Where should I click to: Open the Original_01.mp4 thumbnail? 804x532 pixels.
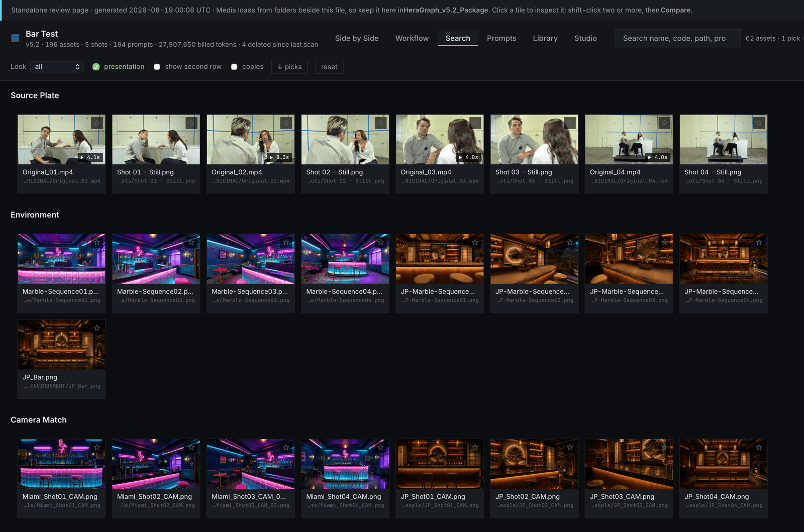point(61,139)
